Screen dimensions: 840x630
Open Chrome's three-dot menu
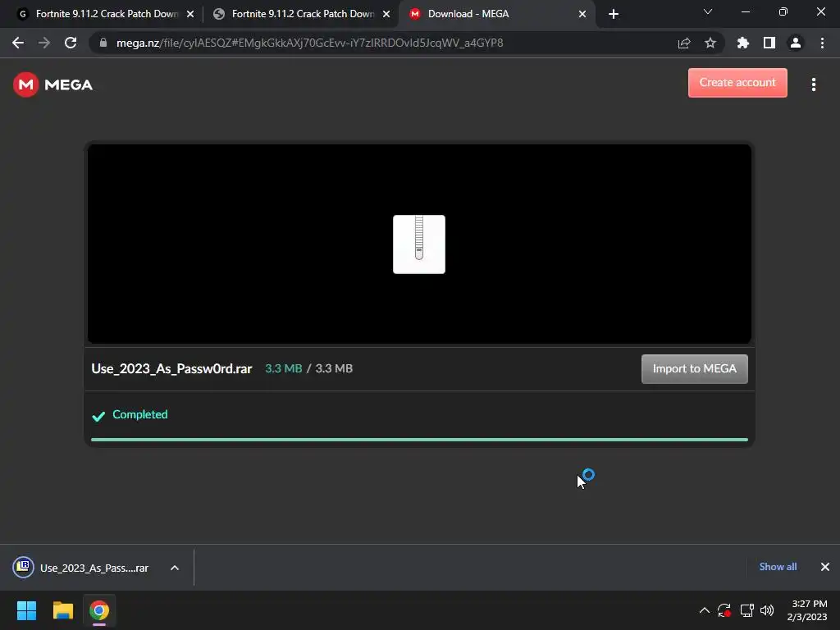[822, 43]
